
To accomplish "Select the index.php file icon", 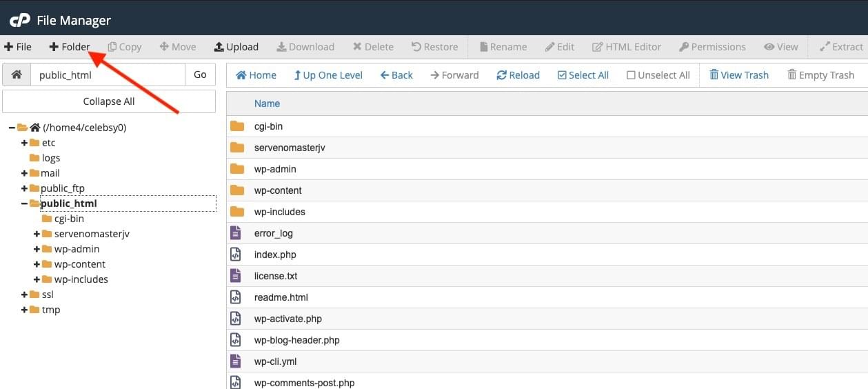I will (236, 255).
